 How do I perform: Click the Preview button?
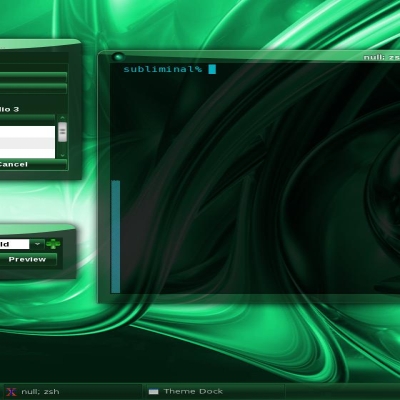coord(28,259)
